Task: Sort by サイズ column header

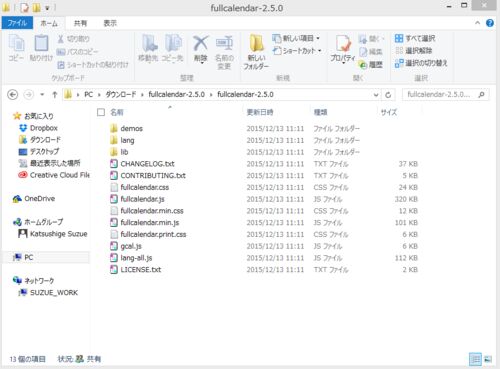Action: 389,112
